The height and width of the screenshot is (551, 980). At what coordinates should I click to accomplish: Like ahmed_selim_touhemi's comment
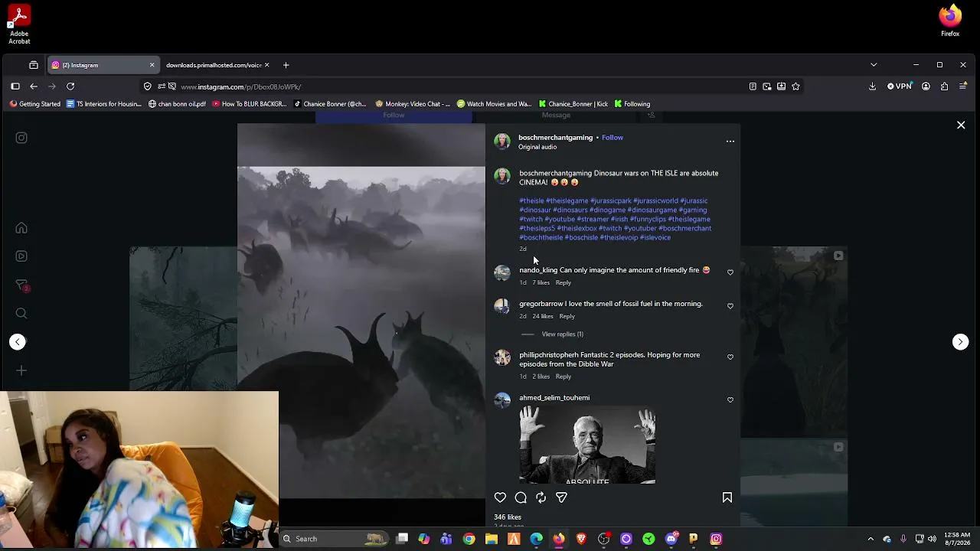(x=730, y=400)
